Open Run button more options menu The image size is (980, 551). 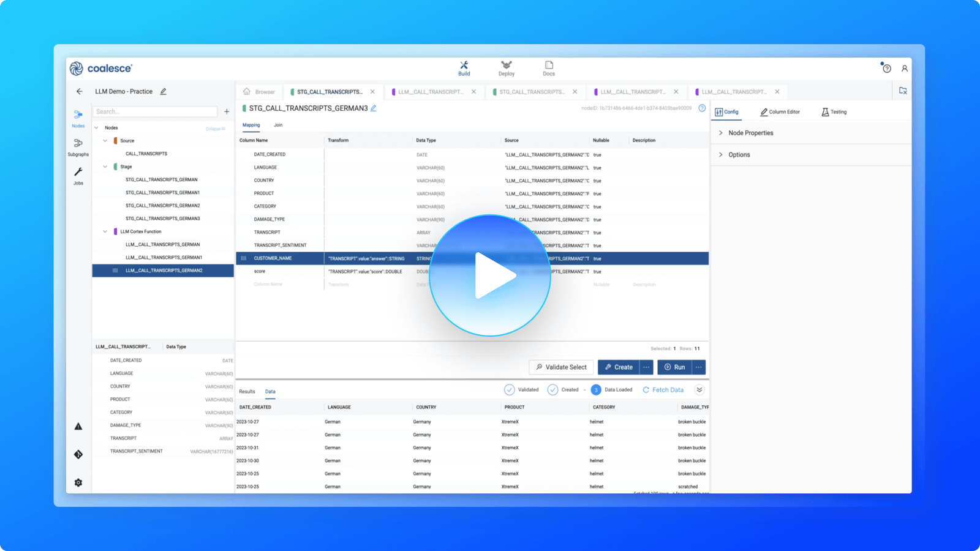point(699,367)
